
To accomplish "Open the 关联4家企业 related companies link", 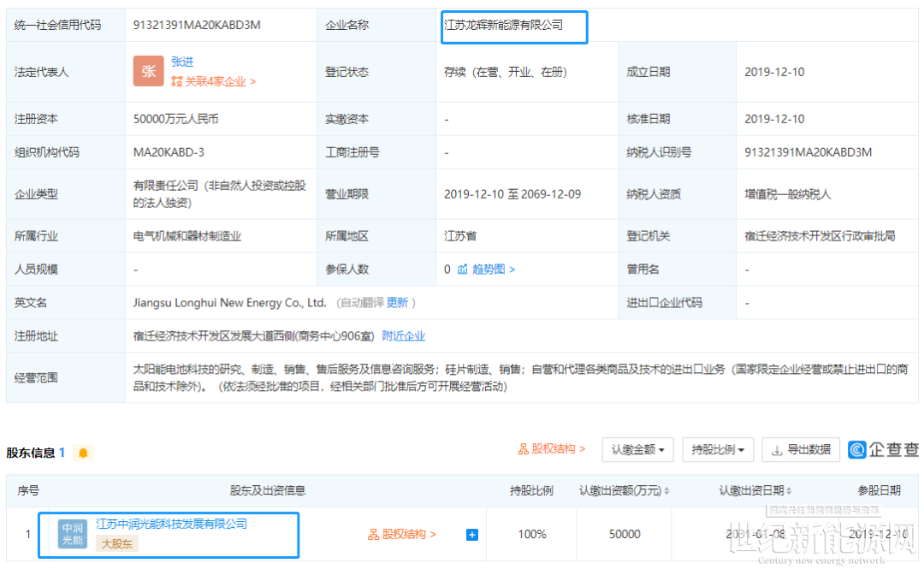I will [x=213, y=81].
